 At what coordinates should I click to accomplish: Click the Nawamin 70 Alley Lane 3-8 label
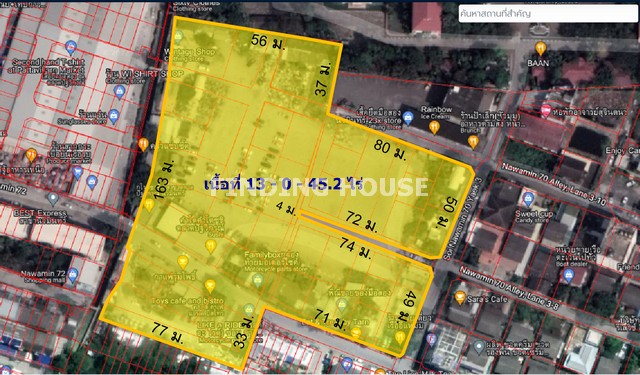509,288
